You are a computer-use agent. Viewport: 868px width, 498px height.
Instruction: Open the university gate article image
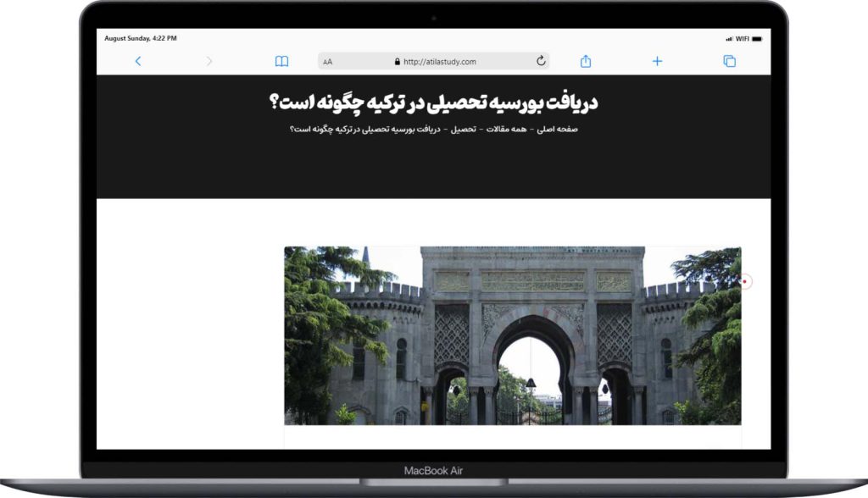(x=512, y=335)
